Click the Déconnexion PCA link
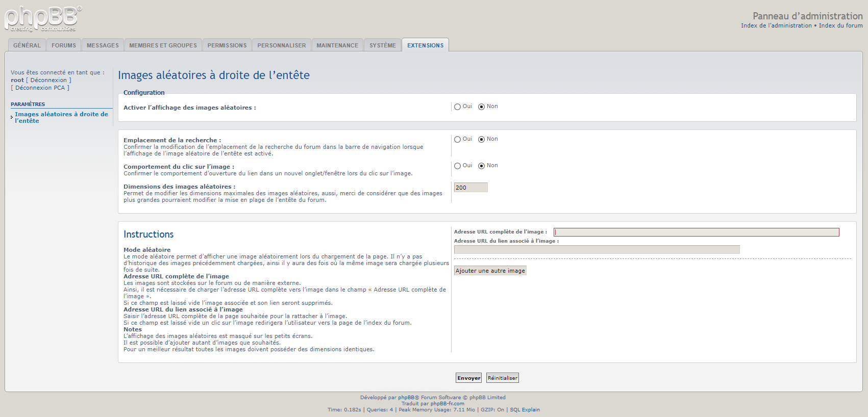Viewport: 868px width, 417px height. (40, 88)
